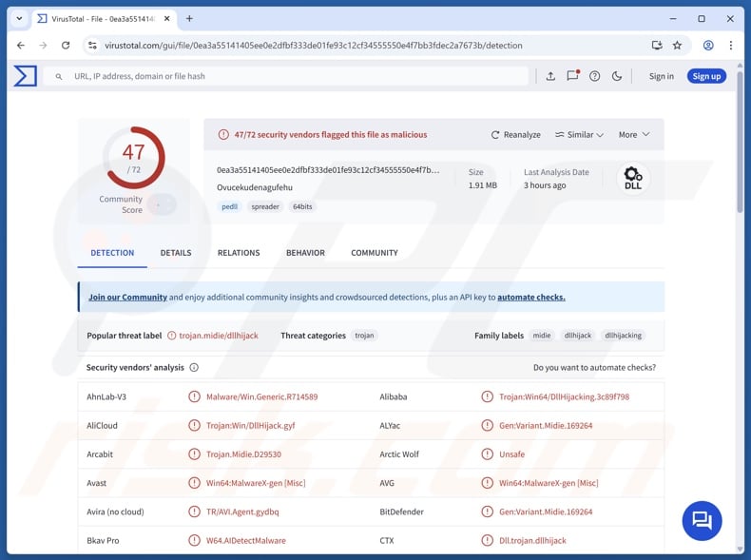Switch to the Details tab
This screenshot has width=751, height=560.
176,253
